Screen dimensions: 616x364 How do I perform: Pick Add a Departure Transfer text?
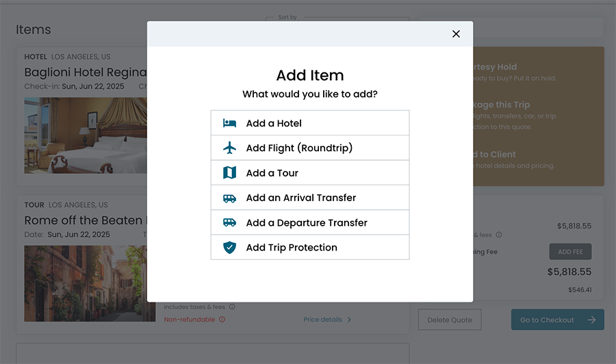point(307,222)
